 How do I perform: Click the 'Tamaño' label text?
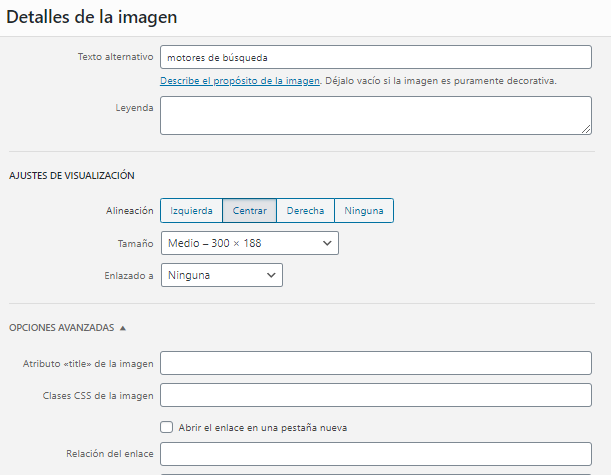point(135,243)
